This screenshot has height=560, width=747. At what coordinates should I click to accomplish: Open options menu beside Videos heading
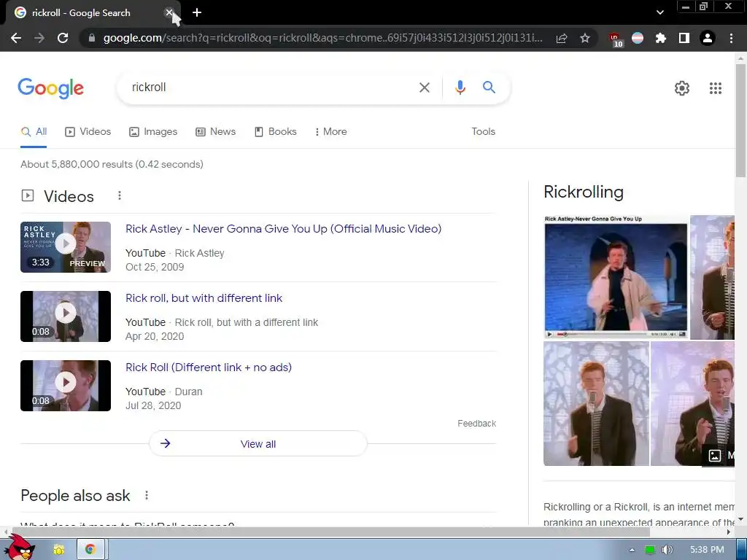[x=120, y=195]
